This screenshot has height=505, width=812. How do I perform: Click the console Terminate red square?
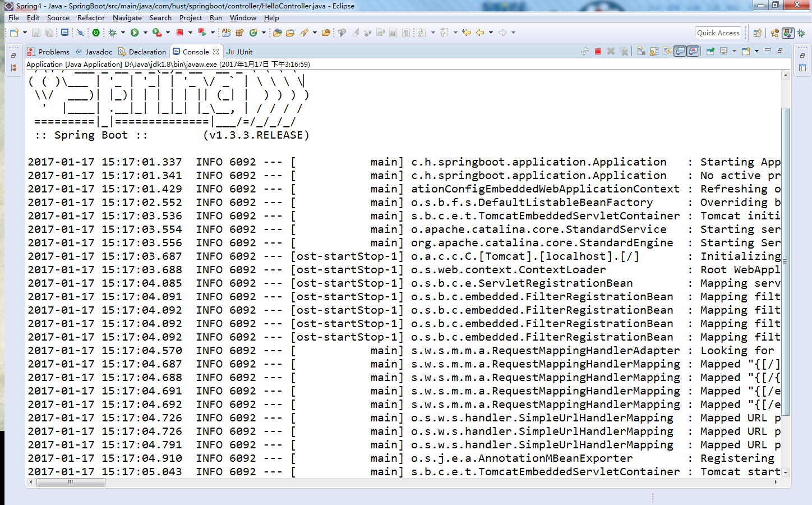598,52
